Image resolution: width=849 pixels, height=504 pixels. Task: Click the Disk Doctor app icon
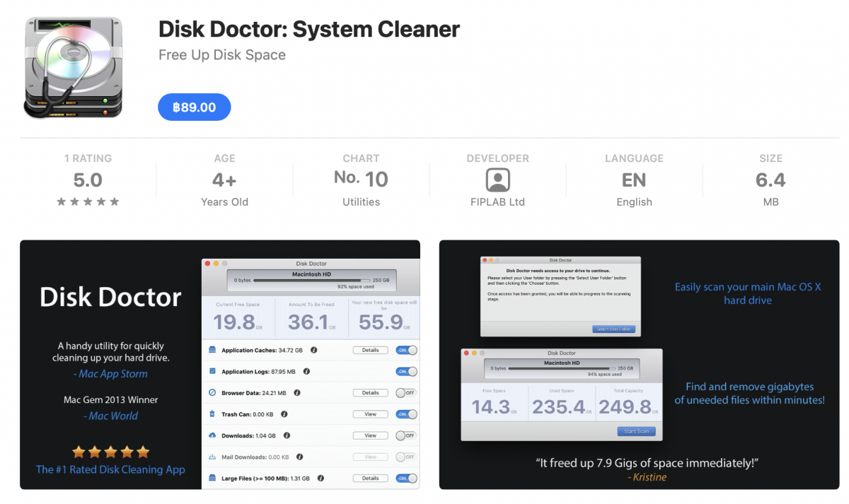point(73,67)
